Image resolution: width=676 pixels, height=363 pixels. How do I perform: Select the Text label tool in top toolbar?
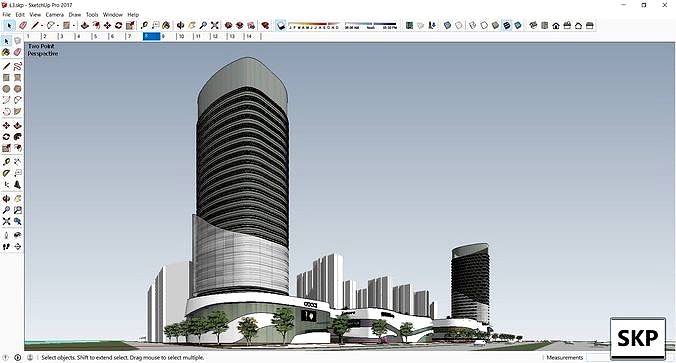[x=156, y=26]
